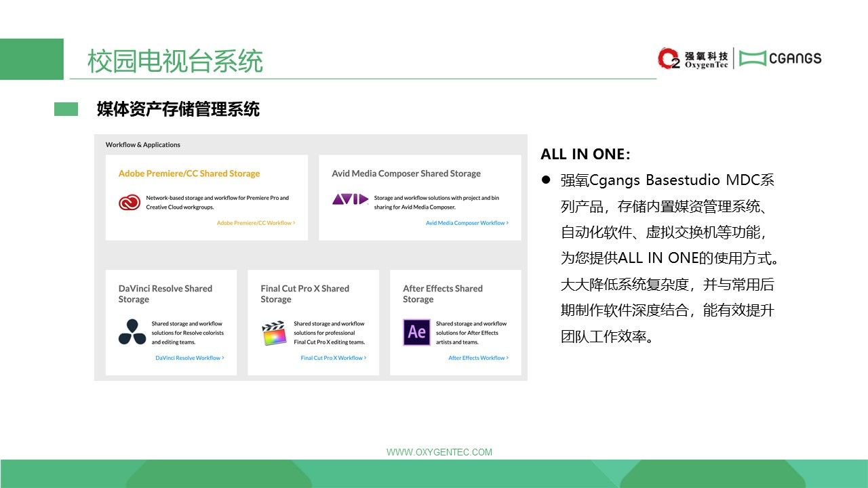Click the Avid logo icon
The image size is (868, 488).
click(350, 199)
